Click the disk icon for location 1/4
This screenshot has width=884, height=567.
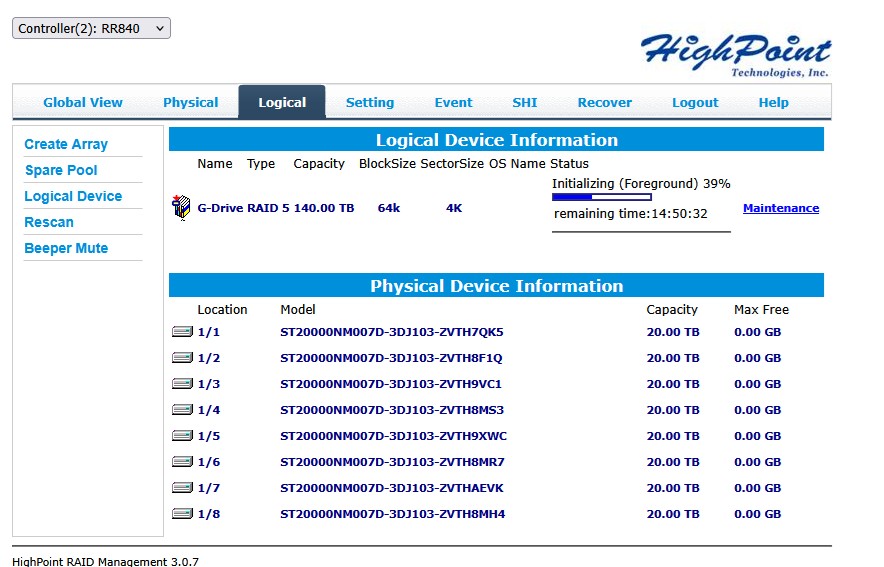(x=182, y=409)
